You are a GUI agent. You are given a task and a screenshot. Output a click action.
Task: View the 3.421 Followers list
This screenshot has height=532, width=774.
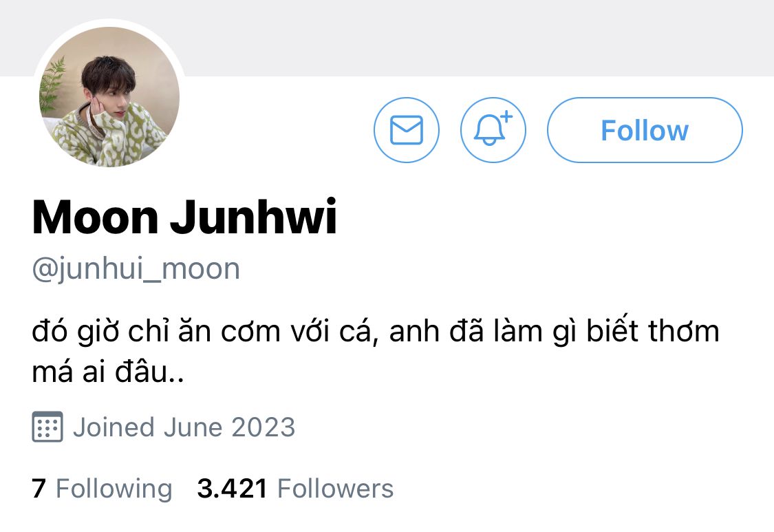click(295, 489)
